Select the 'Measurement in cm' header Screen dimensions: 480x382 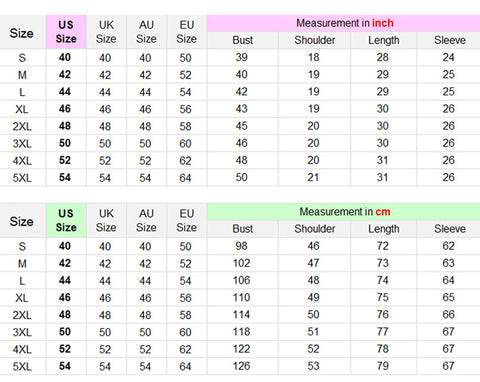(345, 212)
